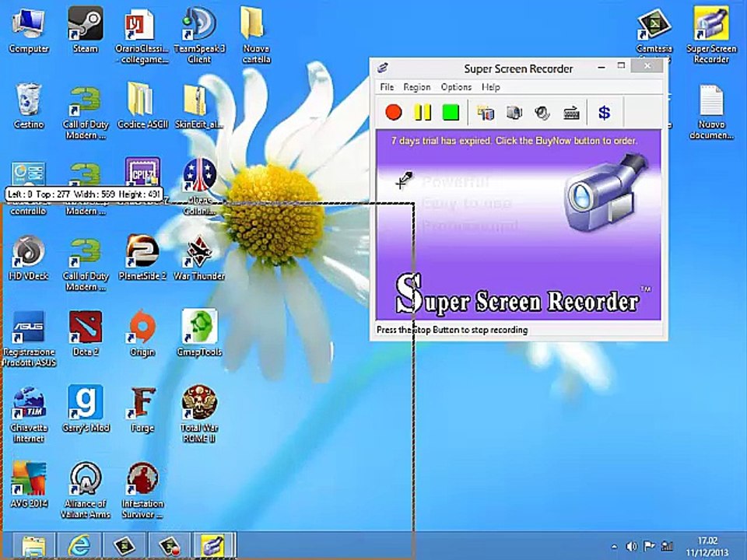
Task: Minimize the Super Screen Recorder window
Action: coord(601,67)
